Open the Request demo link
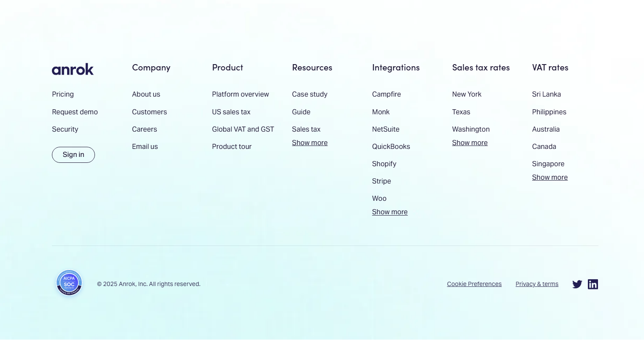 (75, 112)
